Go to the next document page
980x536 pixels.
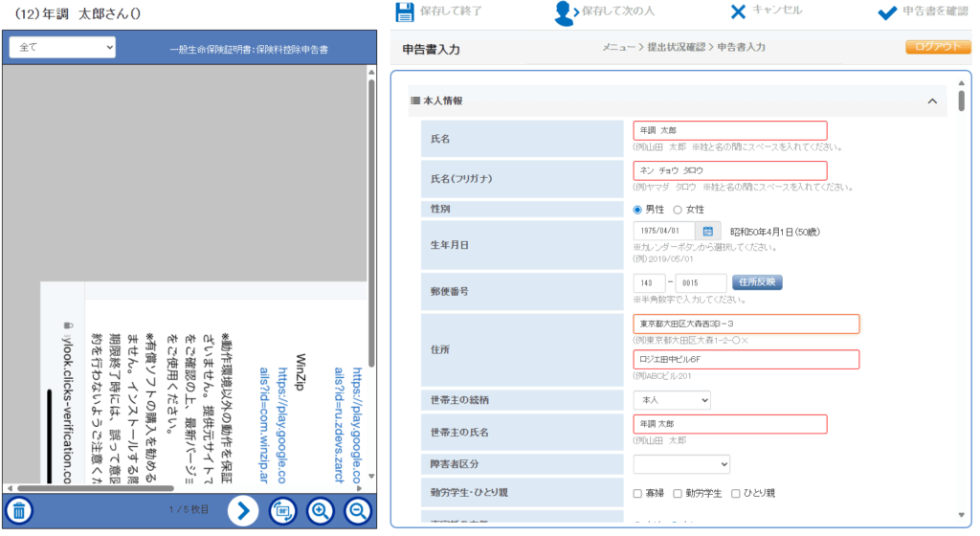click(x=243, y=511)
